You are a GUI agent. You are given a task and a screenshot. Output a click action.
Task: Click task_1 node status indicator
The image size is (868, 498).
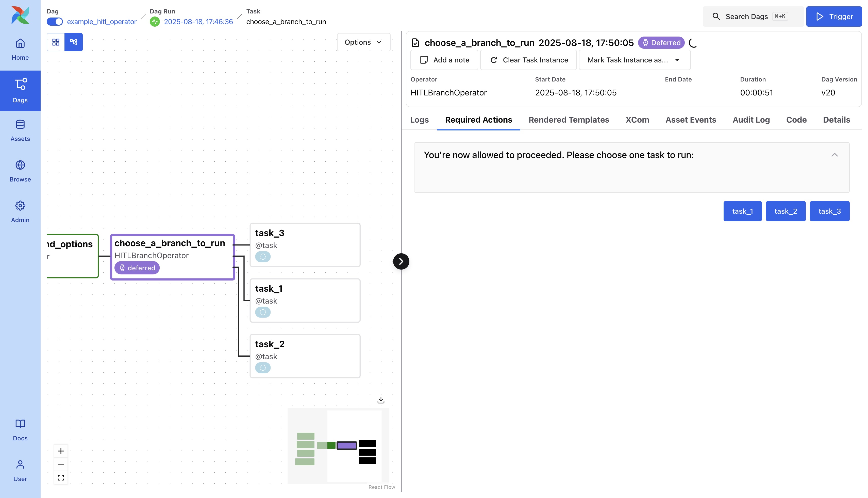[x=263, y=312]
